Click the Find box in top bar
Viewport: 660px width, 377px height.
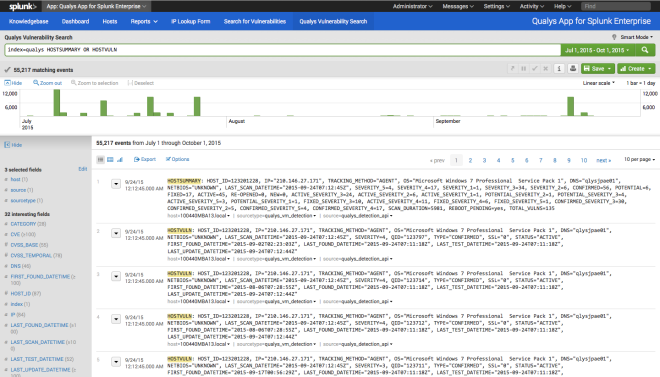616,6
